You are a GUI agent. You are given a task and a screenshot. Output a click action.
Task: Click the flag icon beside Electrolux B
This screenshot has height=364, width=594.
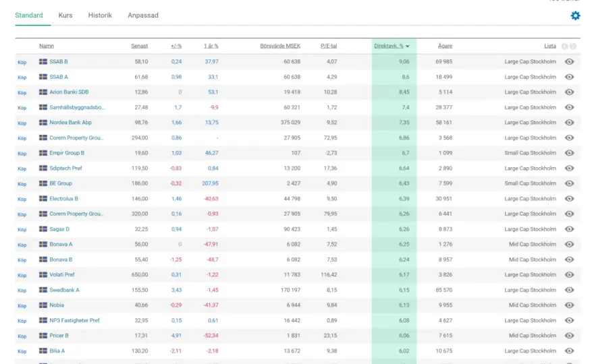(x=43, y=199)
